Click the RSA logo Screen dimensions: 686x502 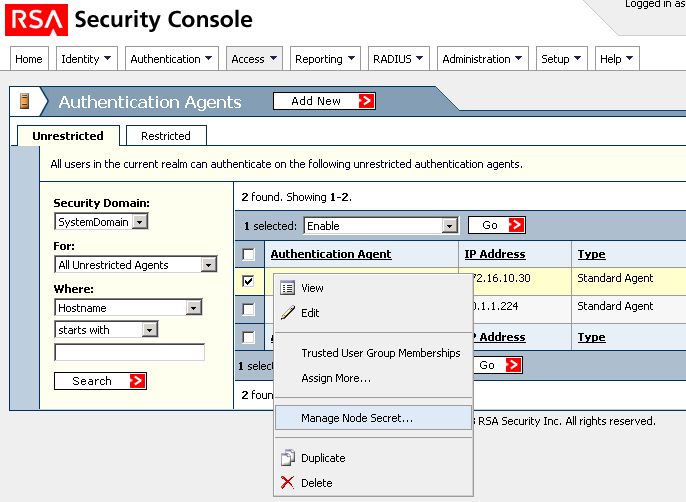36,20
